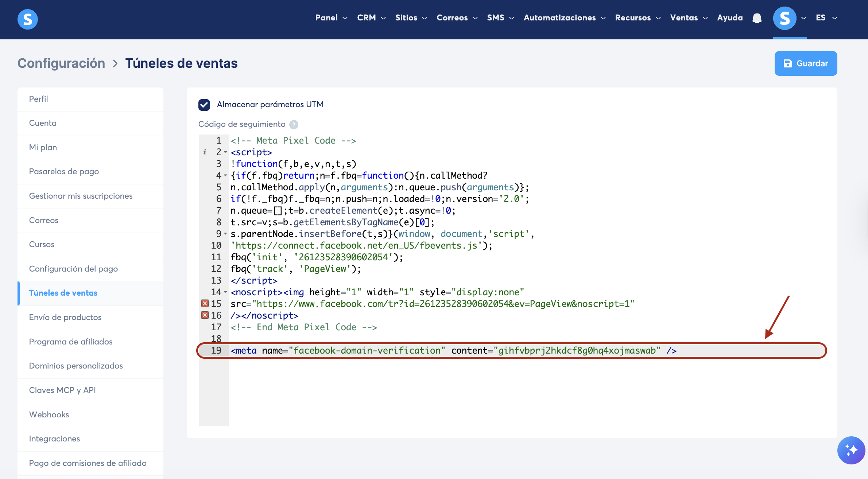
Task: Go to Configuración breadcrumb link
Action: tap(61, 63)
